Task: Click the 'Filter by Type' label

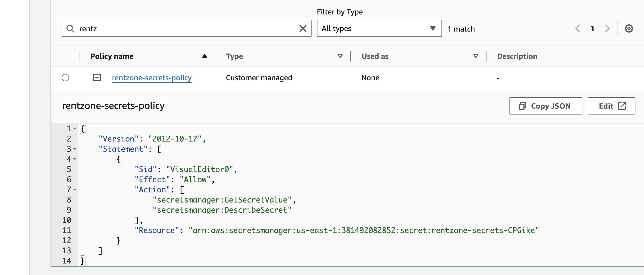Action: [340, 12]
